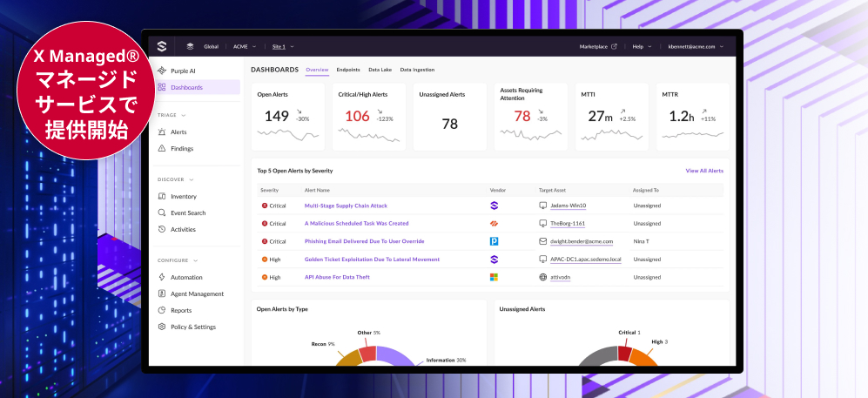Click the Recon 9% chart segment

(348, 359)
